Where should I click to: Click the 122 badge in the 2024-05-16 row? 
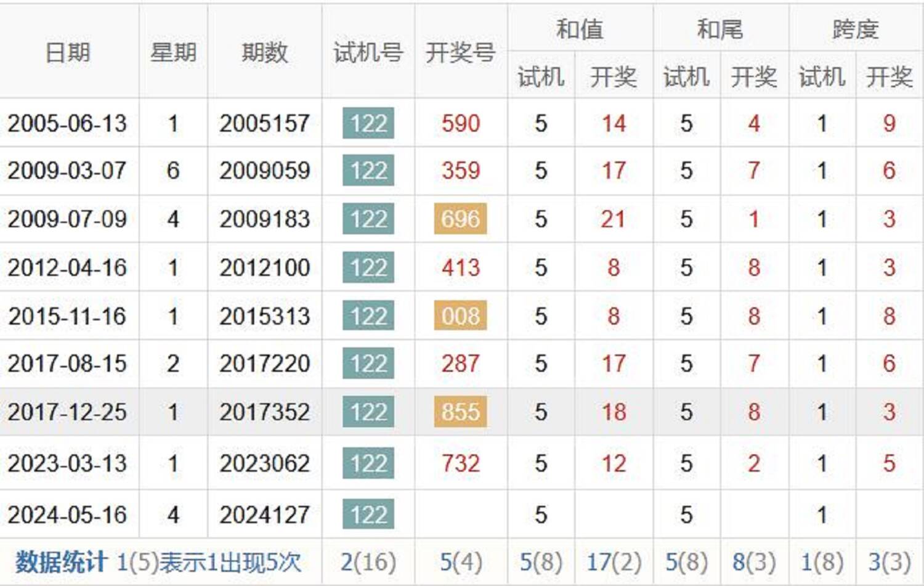point(368,515)
